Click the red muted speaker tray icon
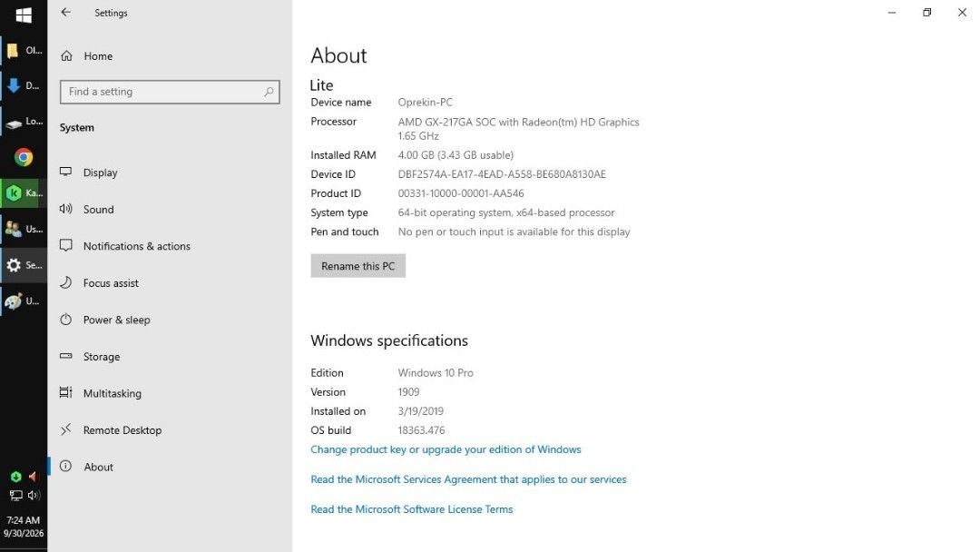This screenshot has width=980, height=552. pyautogui.click(x=33, y=477)
